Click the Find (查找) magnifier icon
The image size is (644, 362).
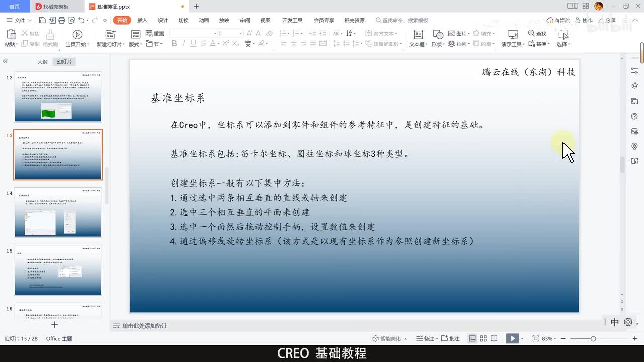coord(531,33)
